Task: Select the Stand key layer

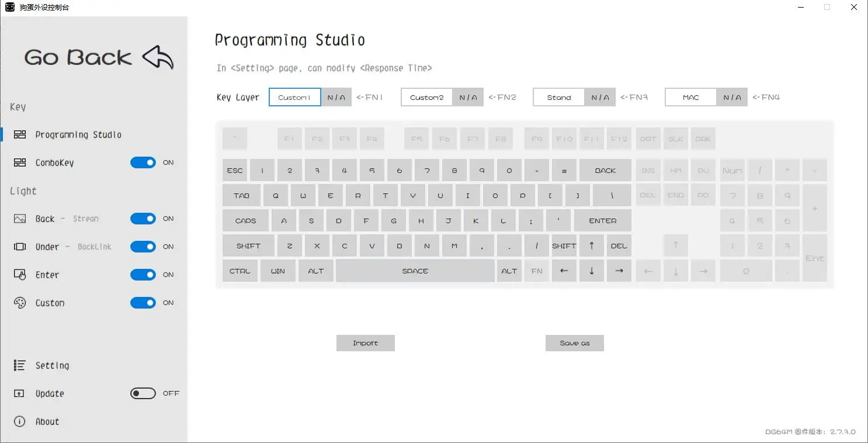Action: click(x=559, y=97)
